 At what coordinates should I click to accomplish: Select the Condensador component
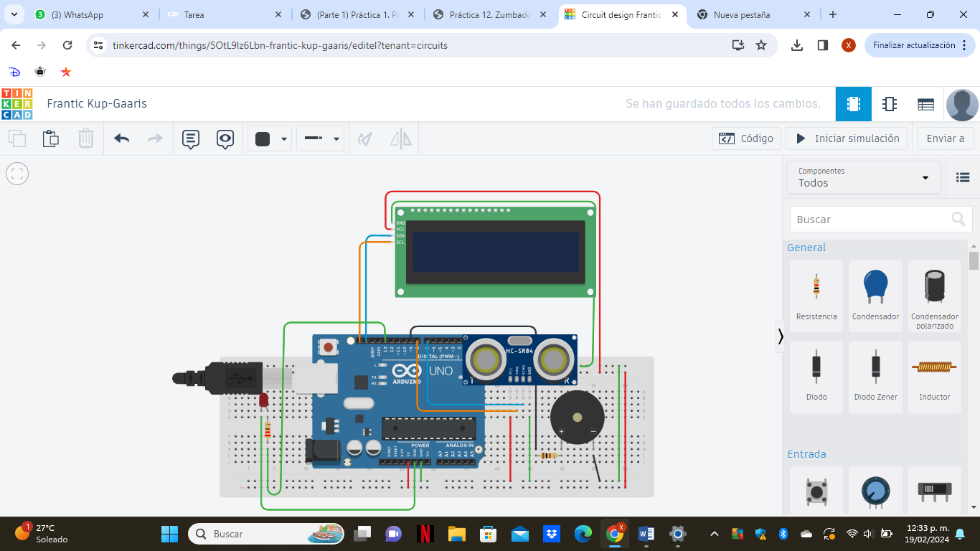click(875, 295)
